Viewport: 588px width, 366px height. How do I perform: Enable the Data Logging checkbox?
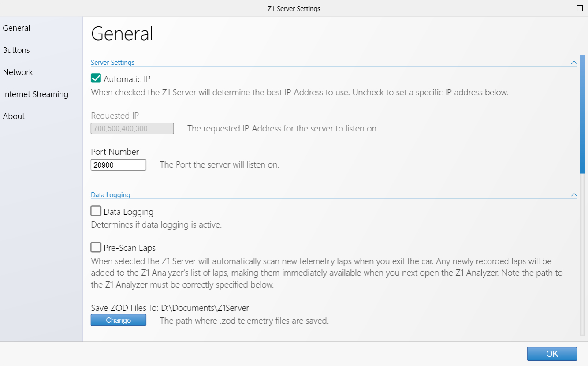pyautogui.click(x=96, y=211)
